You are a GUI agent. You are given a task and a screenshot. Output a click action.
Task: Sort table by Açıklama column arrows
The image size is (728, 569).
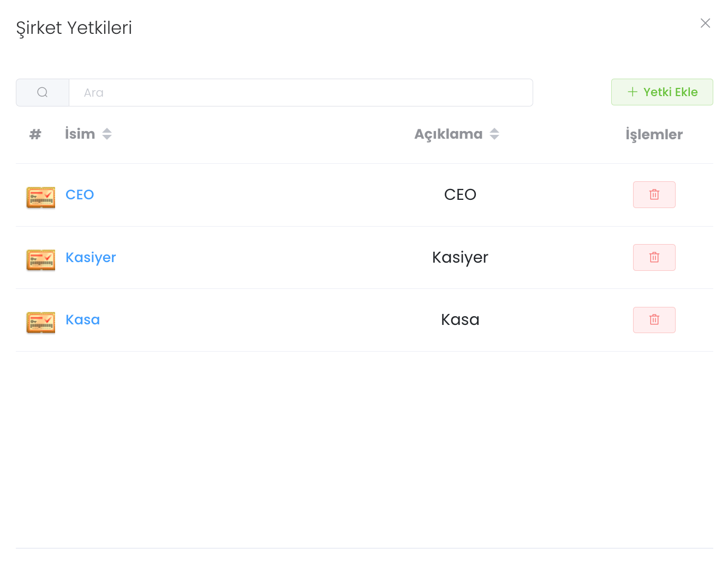[x=494, y=134]
